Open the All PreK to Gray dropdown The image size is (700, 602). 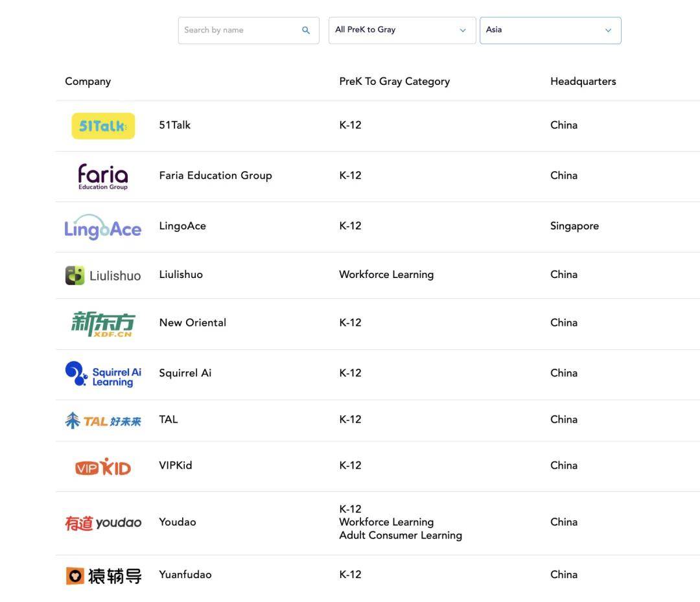(x=402, y=30)
